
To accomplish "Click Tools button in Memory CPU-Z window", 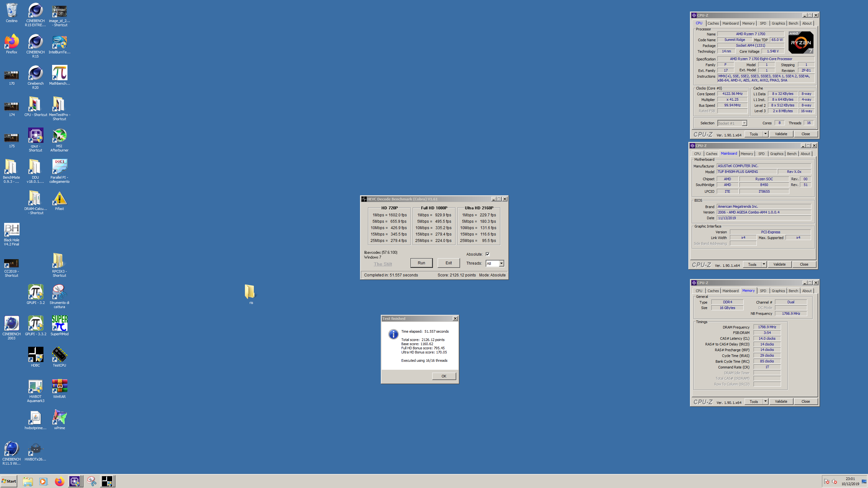I will point(754,401).
